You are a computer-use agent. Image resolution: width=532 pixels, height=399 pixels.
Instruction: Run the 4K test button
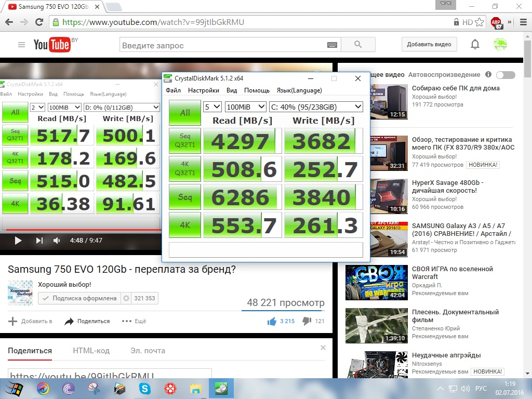[185, 225]
